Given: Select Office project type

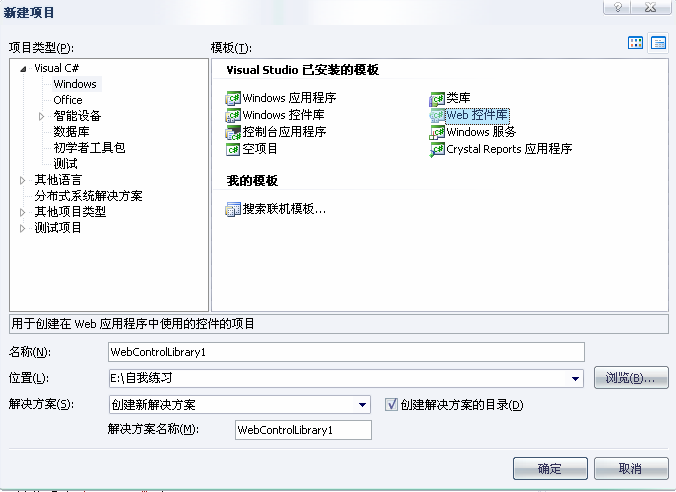Looking at the screenshot, I should (x=68, y=100).
